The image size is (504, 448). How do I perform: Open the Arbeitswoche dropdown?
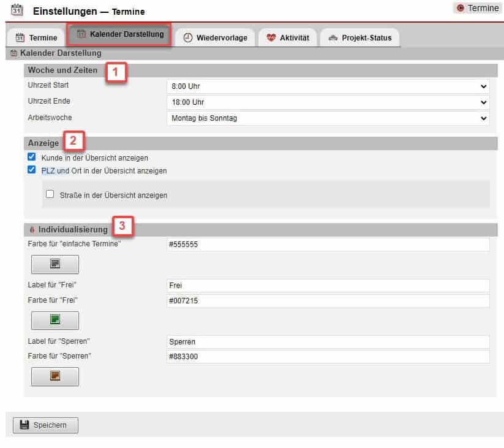(328, 118)
